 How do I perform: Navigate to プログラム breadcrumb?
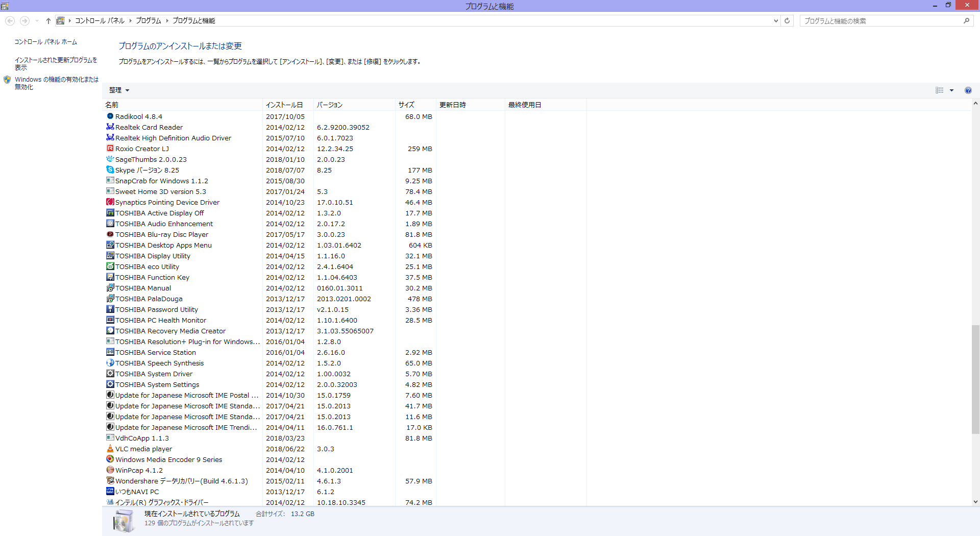pyautogui.click(x=149, y=21)
